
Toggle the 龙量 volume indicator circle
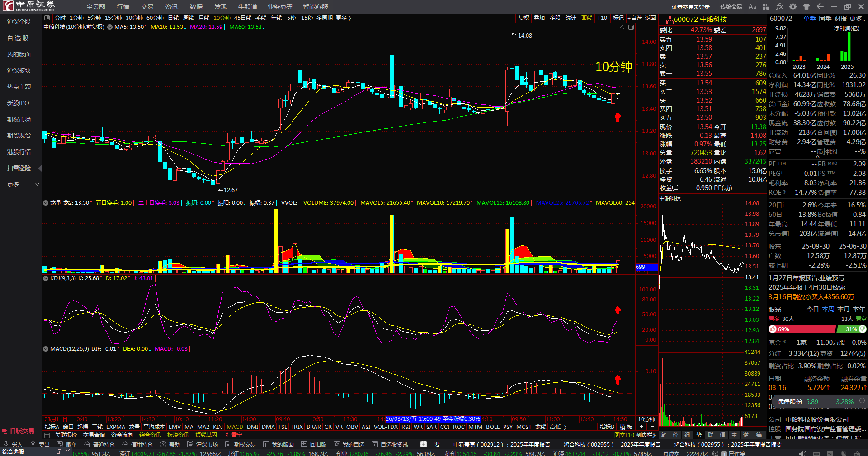(x=46, y=203)
